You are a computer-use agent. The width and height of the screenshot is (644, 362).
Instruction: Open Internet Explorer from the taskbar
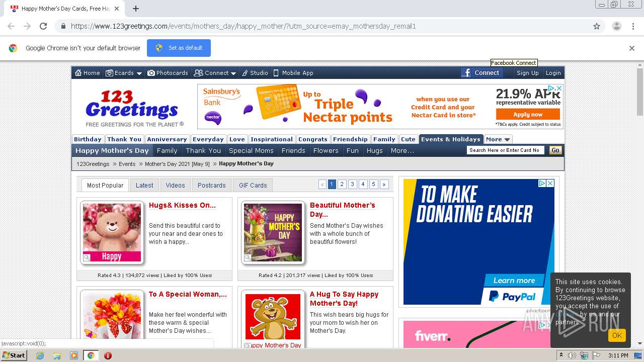pyautogui.click(x=40, y=355)
